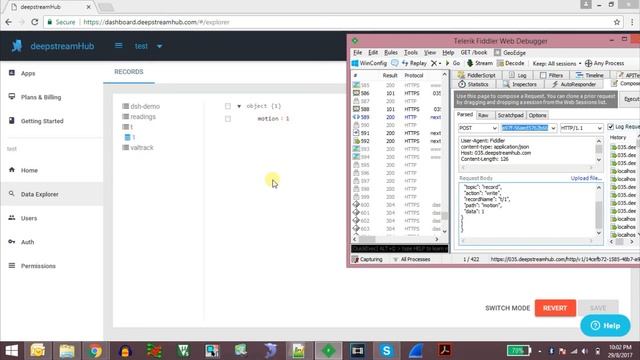640x360 pixels.
Task: Toggle the Log Requests checkbox
Action: click(x=611, y=127)
